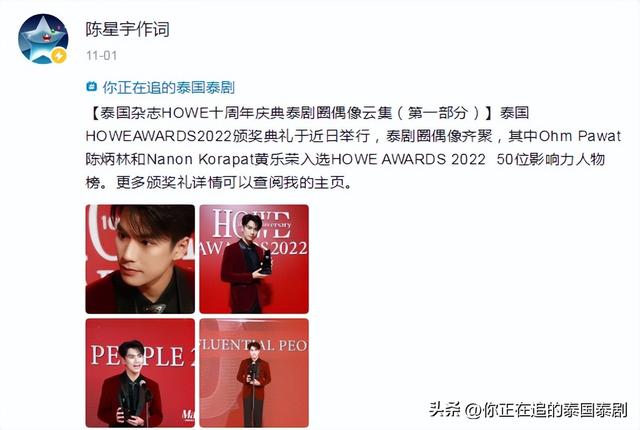Click the name Ohm Pawat in post
The image size is (640, 430).
tap(580, 136)
